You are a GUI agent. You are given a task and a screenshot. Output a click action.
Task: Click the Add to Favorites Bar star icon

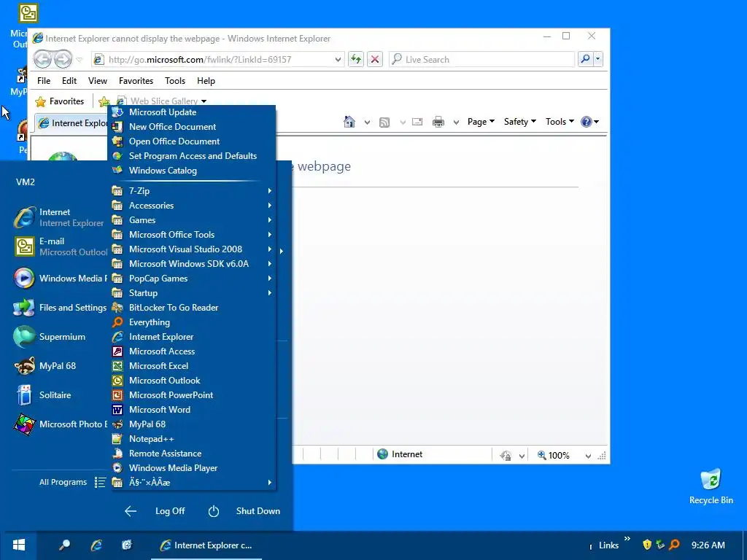click(x=104, y=101)
